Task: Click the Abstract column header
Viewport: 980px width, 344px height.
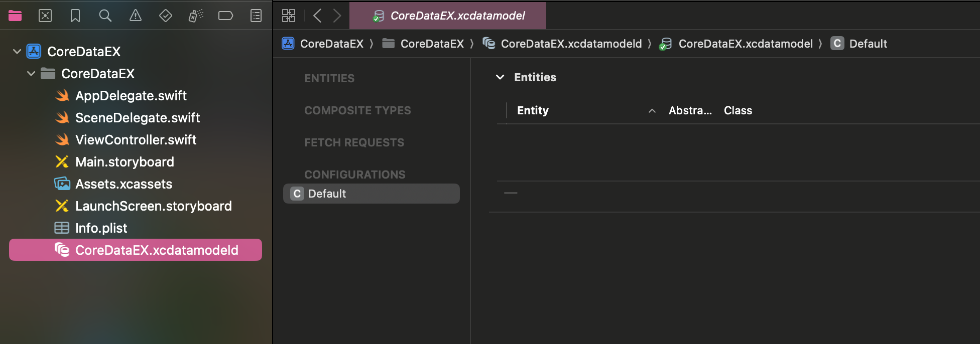Action: (690, 110)
